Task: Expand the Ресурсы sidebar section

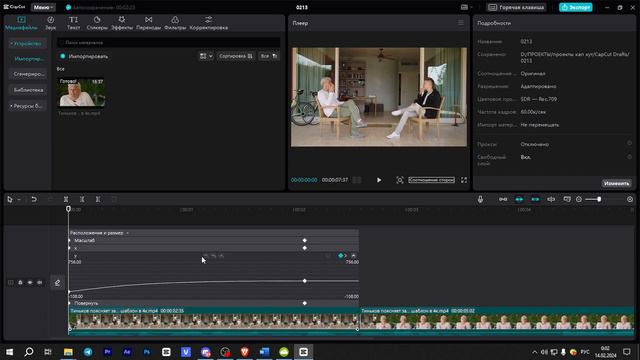Action: [27, 106]
